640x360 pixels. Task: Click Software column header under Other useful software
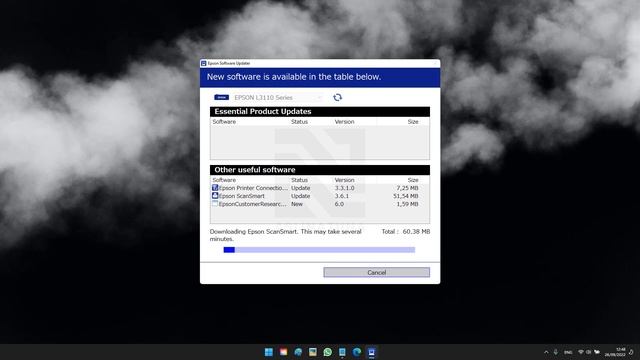[x=224, y=180]
